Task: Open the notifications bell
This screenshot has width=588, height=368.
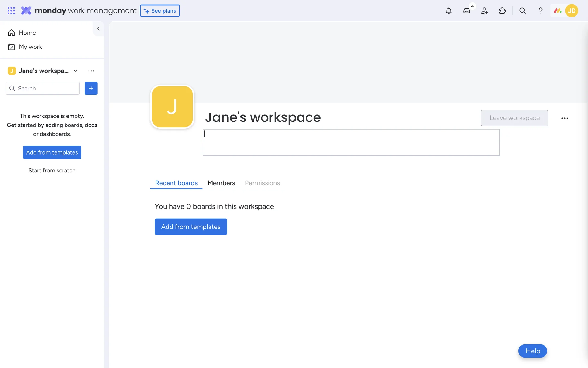Action: (449, 11)
